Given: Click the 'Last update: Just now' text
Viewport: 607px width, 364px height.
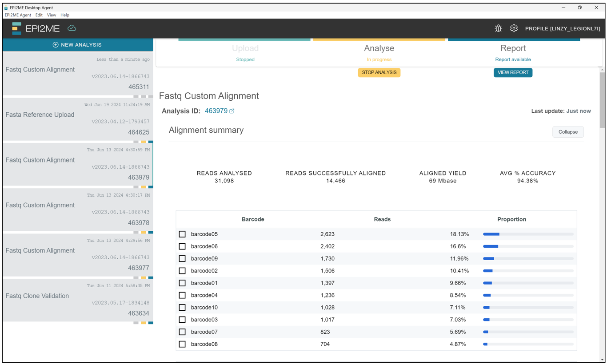Looking at the screenshot, I should click(x=561, y=111).
